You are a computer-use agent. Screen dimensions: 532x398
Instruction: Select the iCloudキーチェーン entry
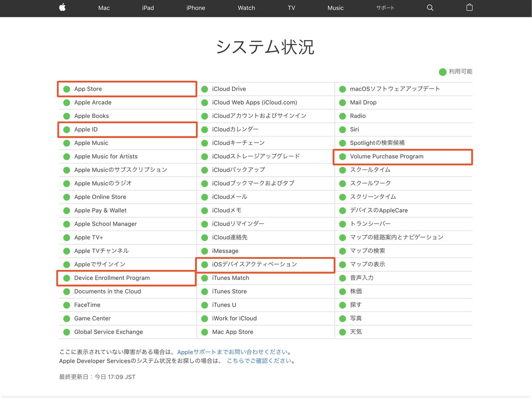(238, 143)
